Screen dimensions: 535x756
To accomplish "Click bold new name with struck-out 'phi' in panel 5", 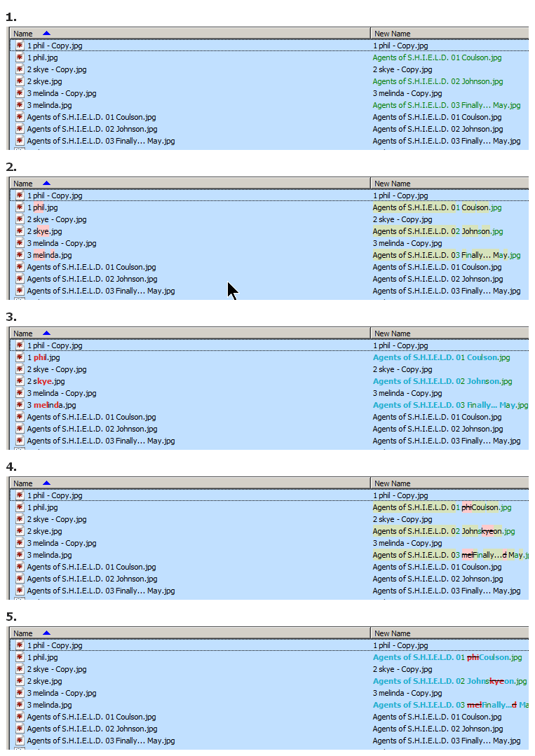I will 447,657.
